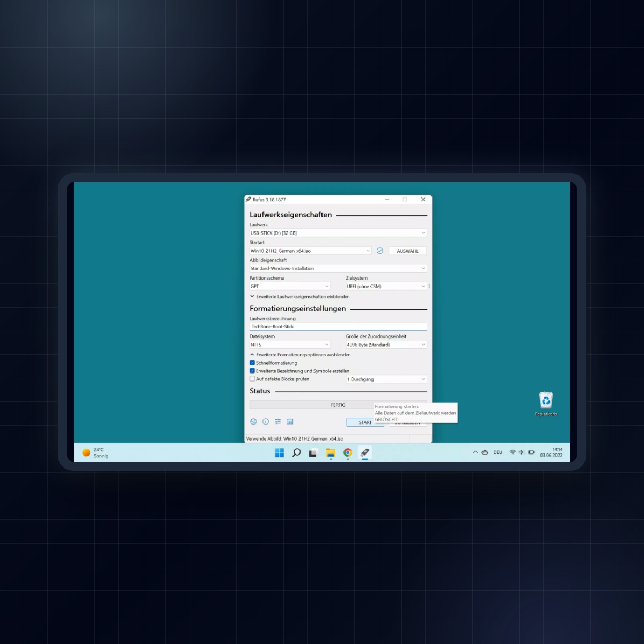
Task: Click the OneDrive cloud tray icon
Action: tap(485, 452)
